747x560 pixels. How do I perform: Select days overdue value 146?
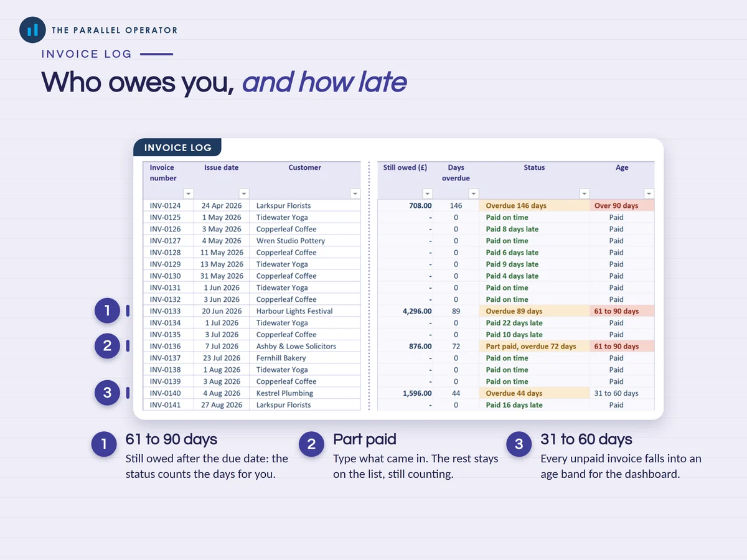(x=456, y=205)
